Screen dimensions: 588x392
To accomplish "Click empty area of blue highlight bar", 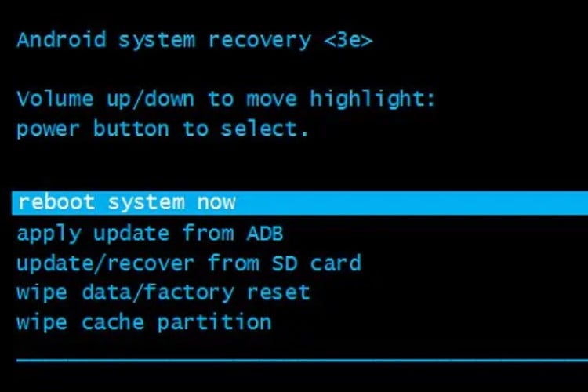I will 412,203.
